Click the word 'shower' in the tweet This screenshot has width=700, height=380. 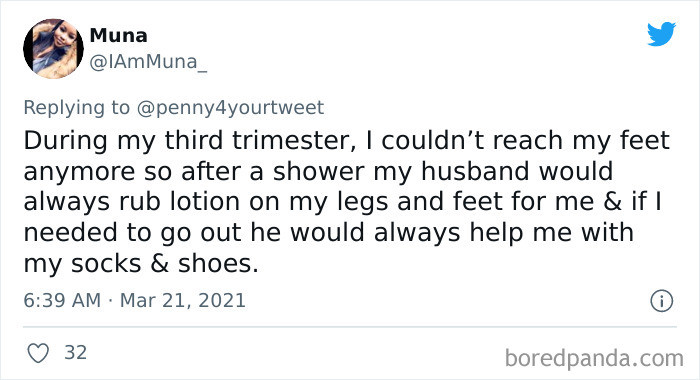click(319, 171)
